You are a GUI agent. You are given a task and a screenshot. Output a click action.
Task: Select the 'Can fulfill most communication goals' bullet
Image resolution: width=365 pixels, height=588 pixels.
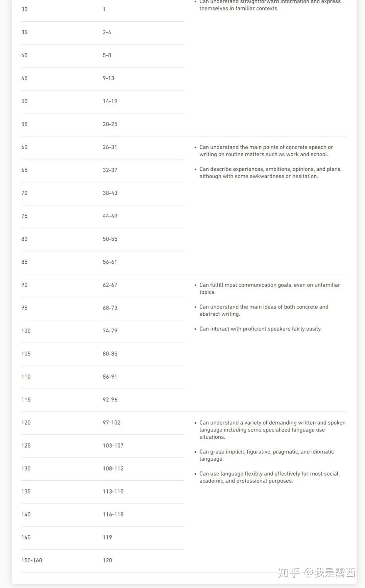pos(269,288)
